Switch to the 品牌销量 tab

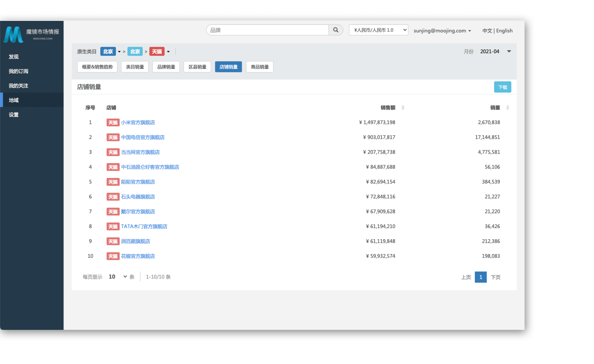pyautogui.click(x=166, y=67)
